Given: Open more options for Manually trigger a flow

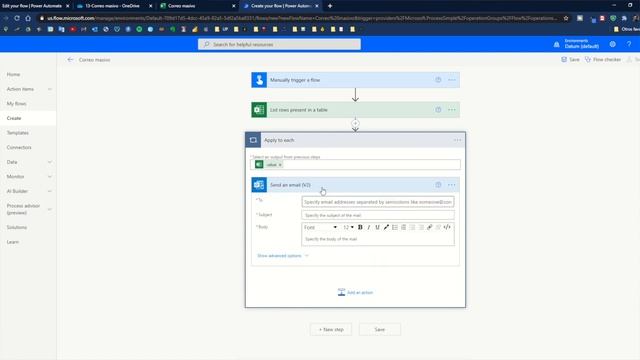Looking at the screenshot, I should click(x=451, y=80).
